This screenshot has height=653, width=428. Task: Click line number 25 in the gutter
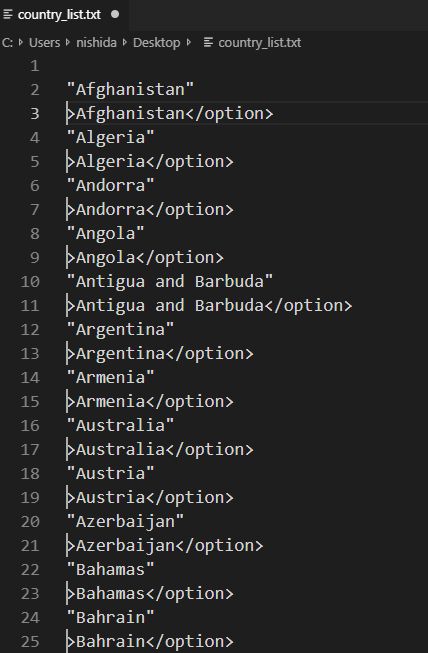click(30, 641)
